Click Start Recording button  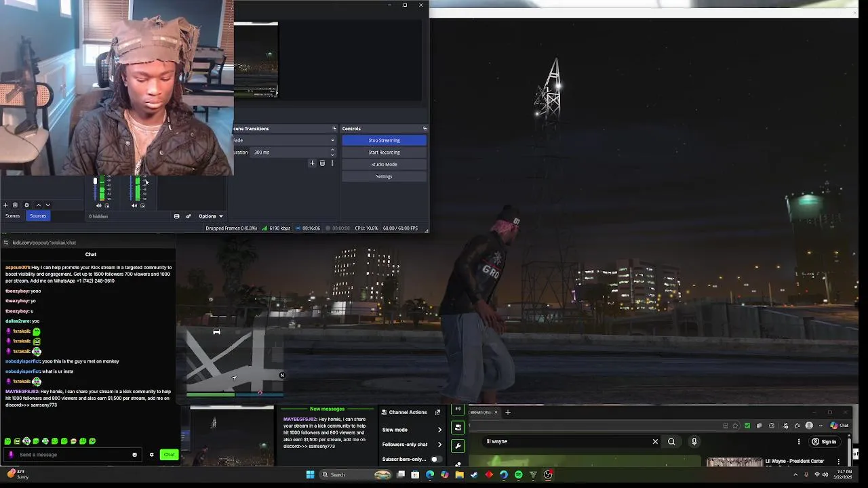tap(384, 152)
